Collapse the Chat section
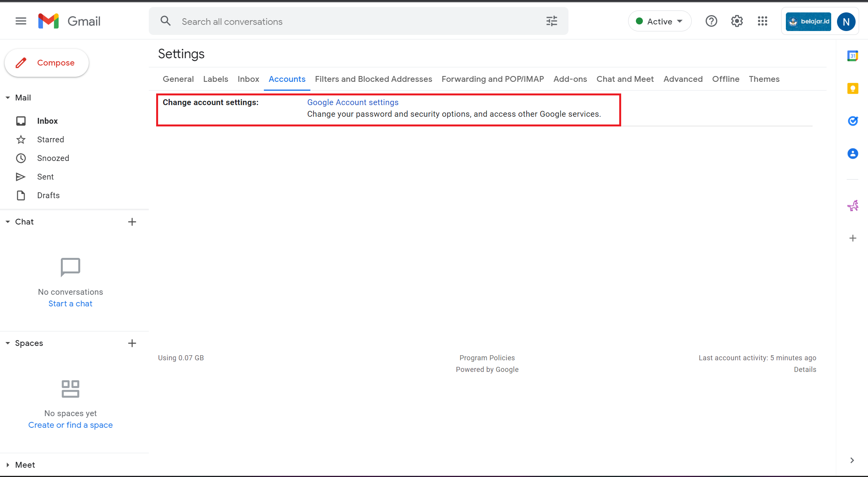 (x=8, y=222)
